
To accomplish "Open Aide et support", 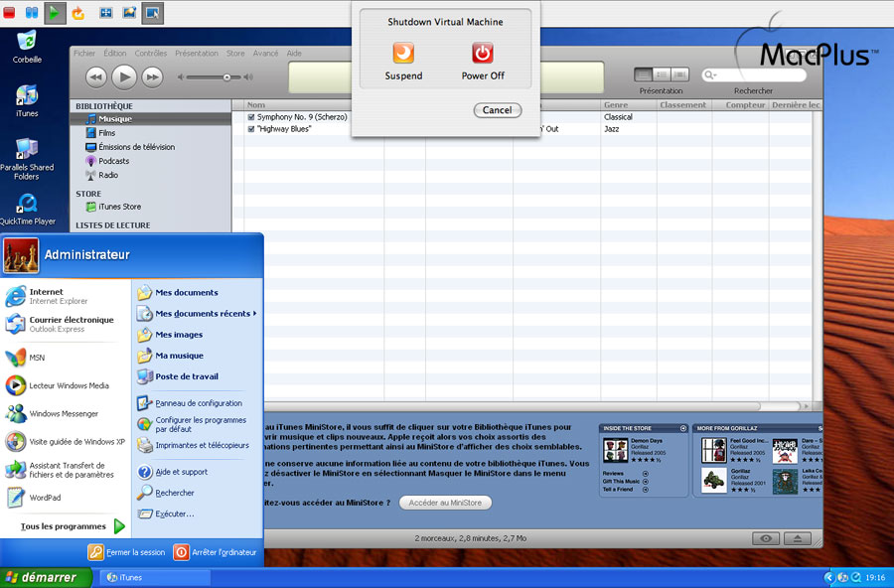I will pyautogui.click(x=173, y=472).
